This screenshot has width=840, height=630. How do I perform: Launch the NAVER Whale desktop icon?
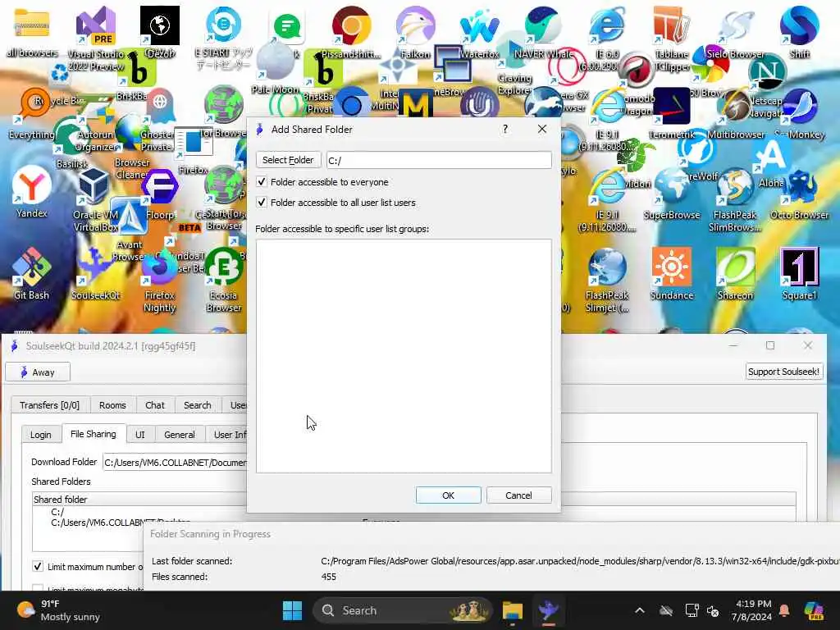click(x=543, y=32)
